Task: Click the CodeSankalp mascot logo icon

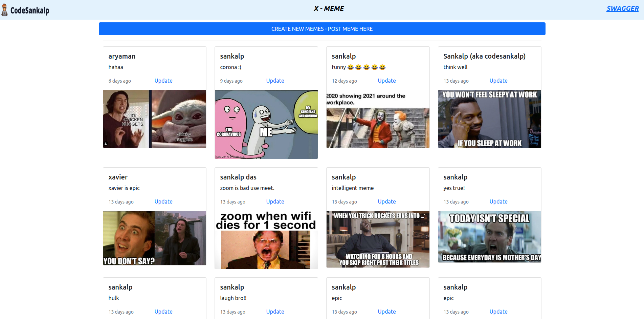Action: [4, 10]
